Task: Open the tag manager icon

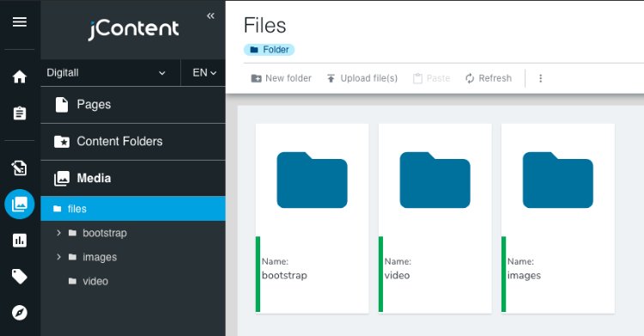Action: 20,277
